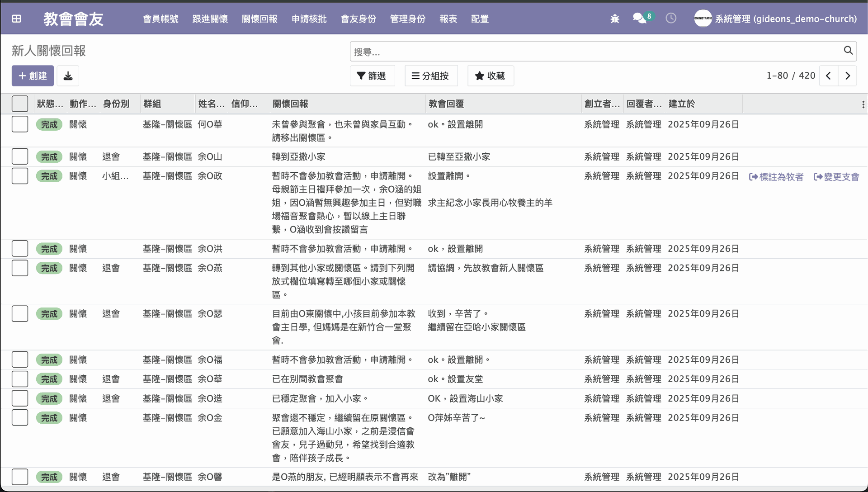Screen dimensions: 868x492
Task: Open the 報表 menu
Action: tap(448, 19)
